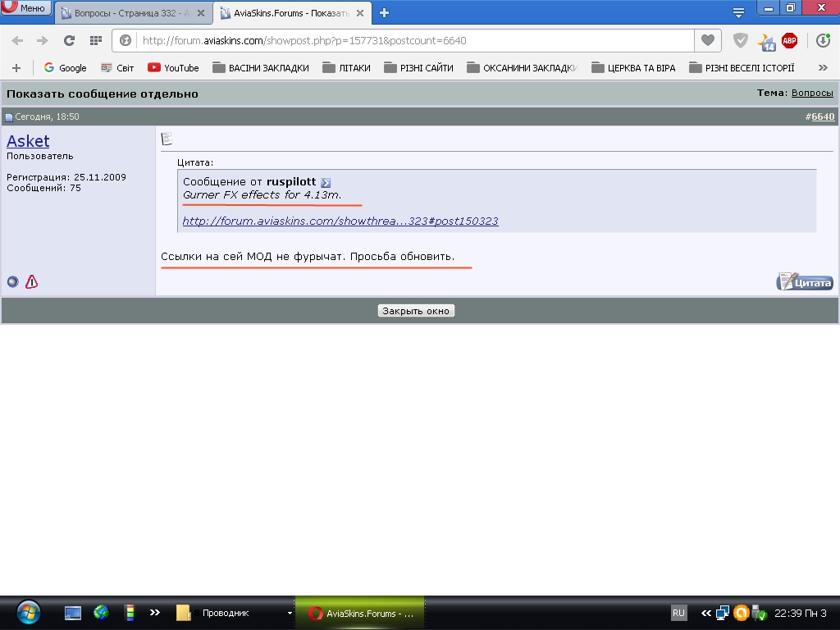The height and width of the screenshot is (630, 840).
Task: Expand the ЦЕРКВА ТА ВІРА bookmark folder
Action: [x=633, y=68]
